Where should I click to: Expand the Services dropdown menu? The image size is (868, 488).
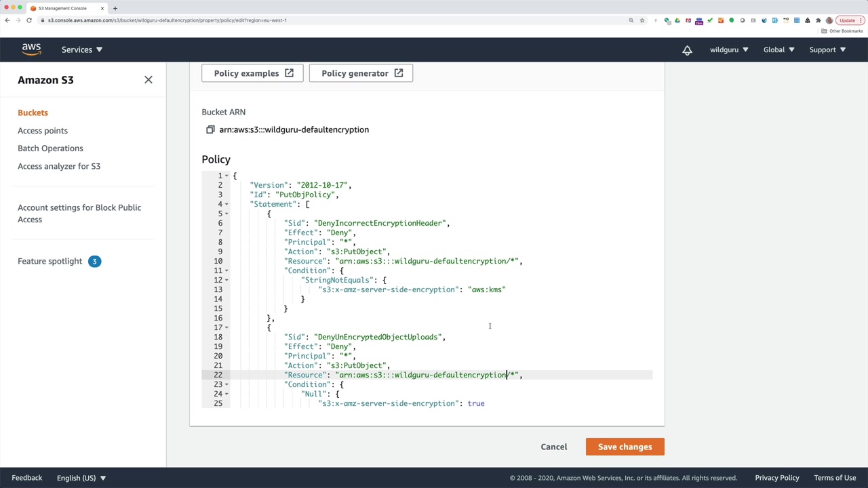[81, 49]
